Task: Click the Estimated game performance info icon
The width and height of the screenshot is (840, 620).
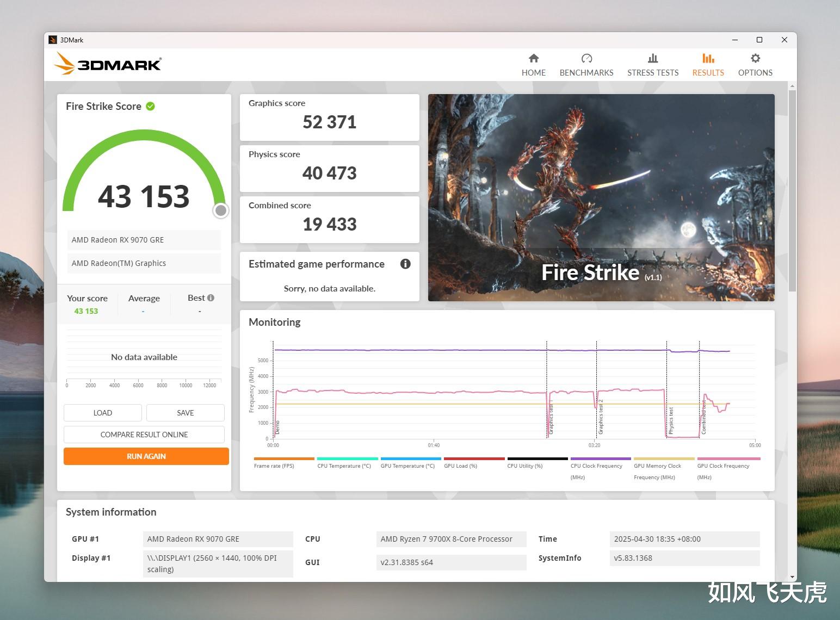Action: click(405, 264)
